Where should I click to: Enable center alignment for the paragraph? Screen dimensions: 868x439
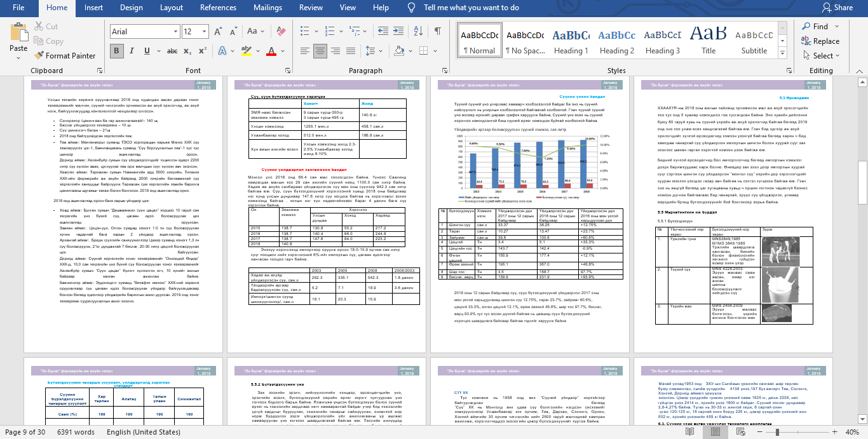(x=320, y=51)
